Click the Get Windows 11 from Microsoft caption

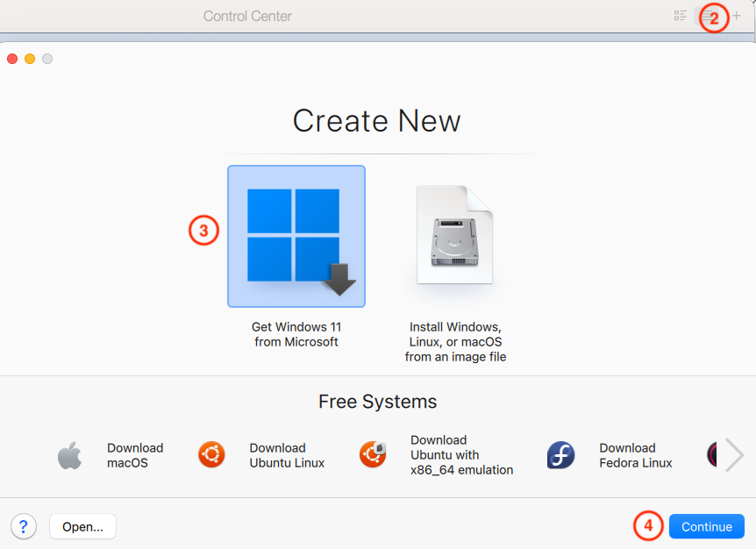296,334
